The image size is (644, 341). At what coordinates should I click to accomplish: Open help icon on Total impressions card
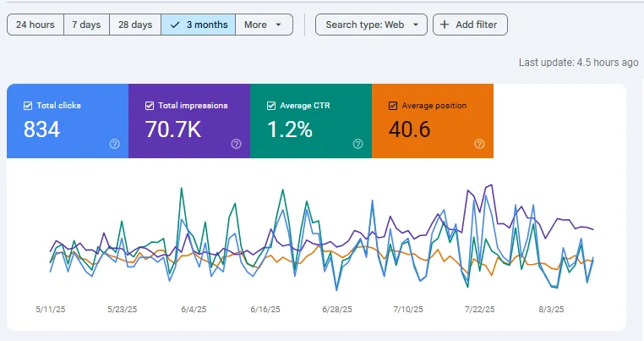coord(236,144)
